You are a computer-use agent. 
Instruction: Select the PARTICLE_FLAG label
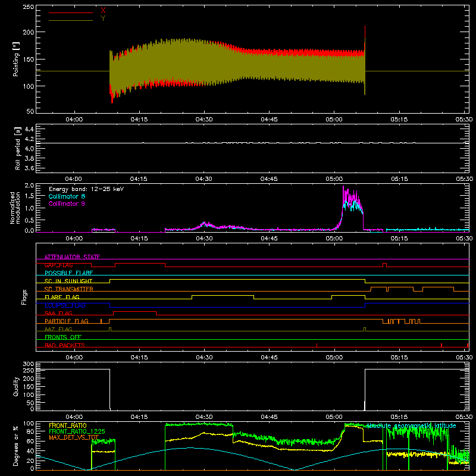tap(67, 321)
